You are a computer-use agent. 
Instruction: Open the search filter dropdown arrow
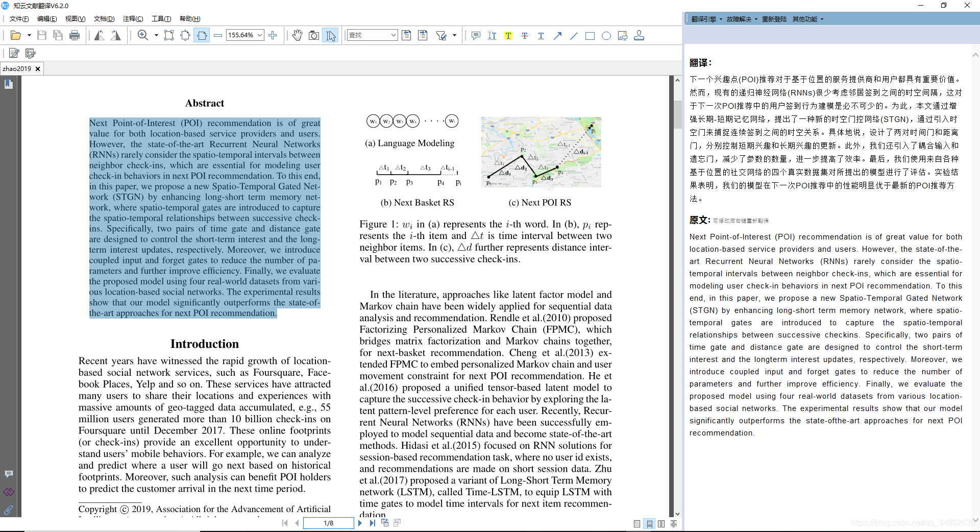(454, 35)
